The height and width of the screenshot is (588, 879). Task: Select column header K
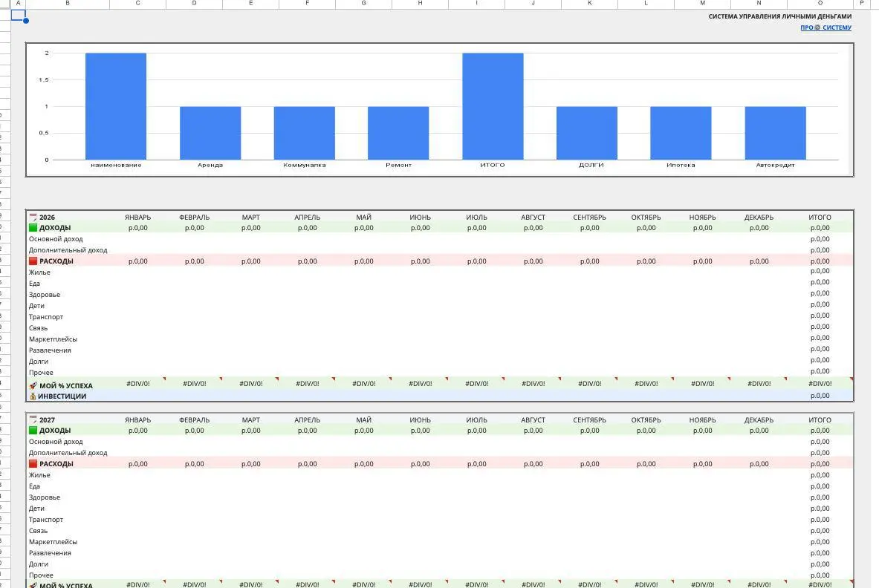pyautogui.click(x=590, y=4)
